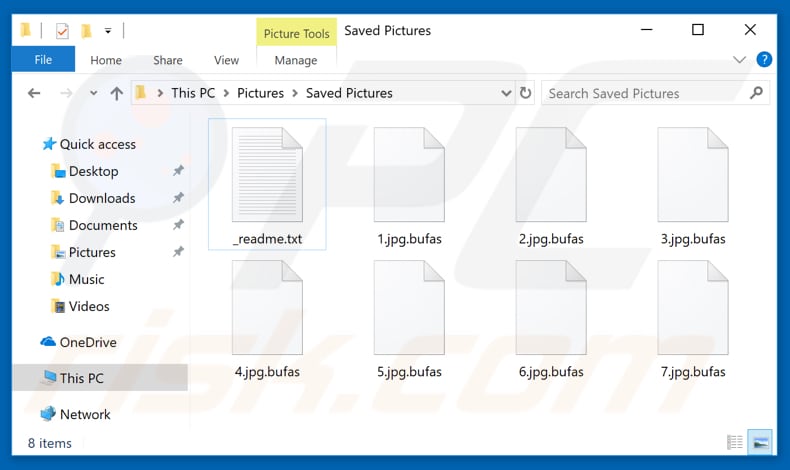Unpin Desktop from Quick access

click(178, 171)
